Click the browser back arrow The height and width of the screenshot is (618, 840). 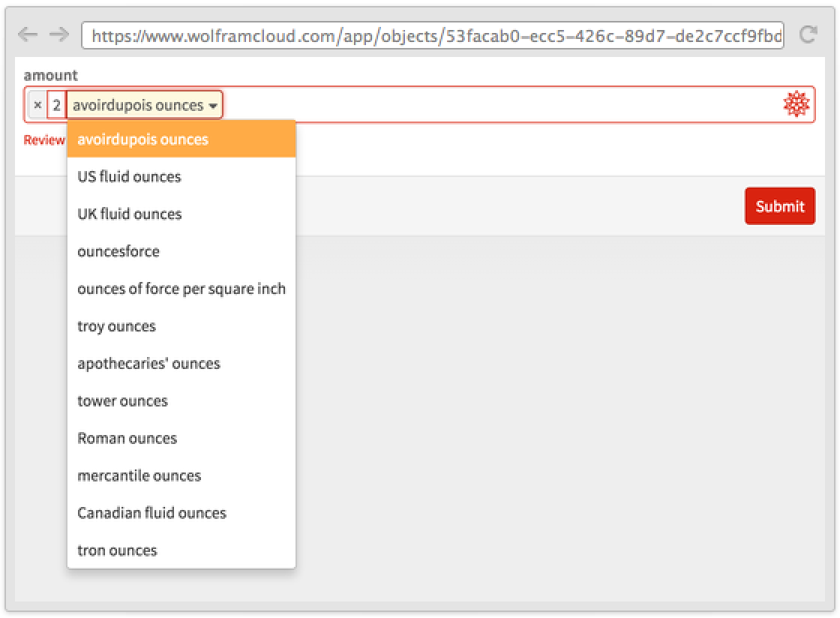coord(27,34)
